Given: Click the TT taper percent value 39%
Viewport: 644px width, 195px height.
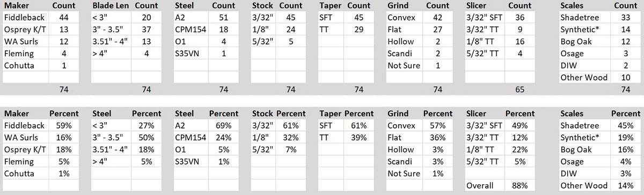Looking at the screenshot, I should click(360, 138).
